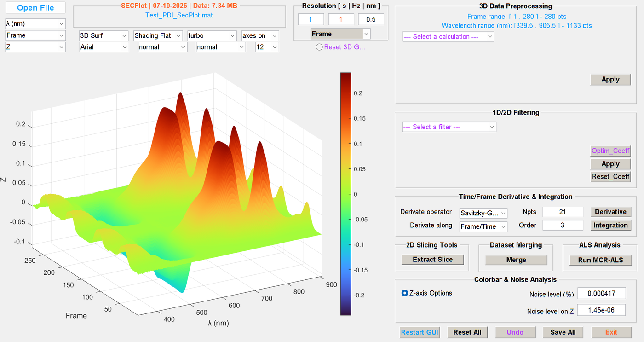
Task: Open the first normal font style dropdown
Action: [x=163, y=47]
